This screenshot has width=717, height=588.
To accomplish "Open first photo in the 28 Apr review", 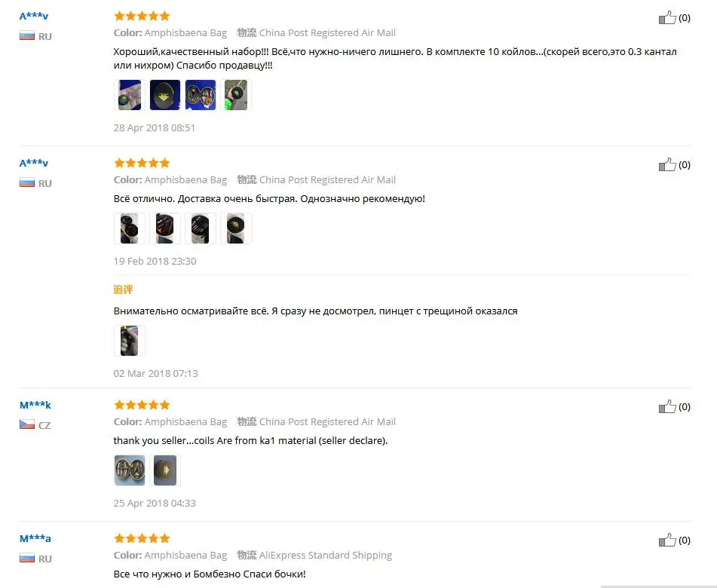I will click(130, 95).
